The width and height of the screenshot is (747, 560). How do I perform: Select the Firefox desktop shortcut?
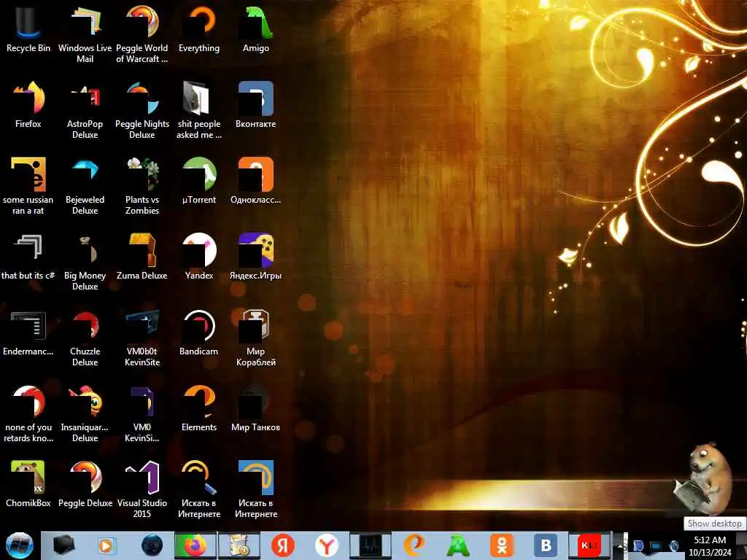coord(28,105)
